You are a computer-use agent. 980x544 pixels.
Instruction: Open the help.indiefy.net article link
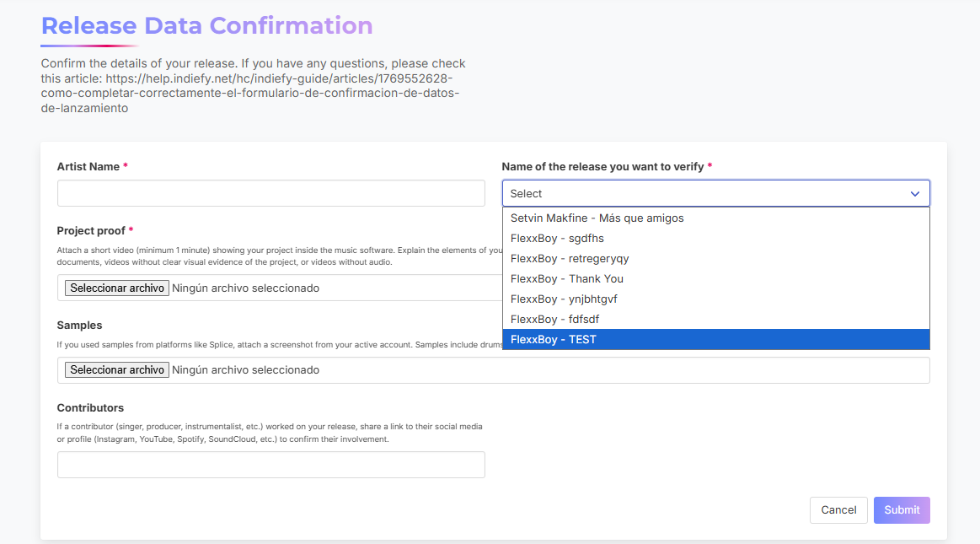click(250, 93)
